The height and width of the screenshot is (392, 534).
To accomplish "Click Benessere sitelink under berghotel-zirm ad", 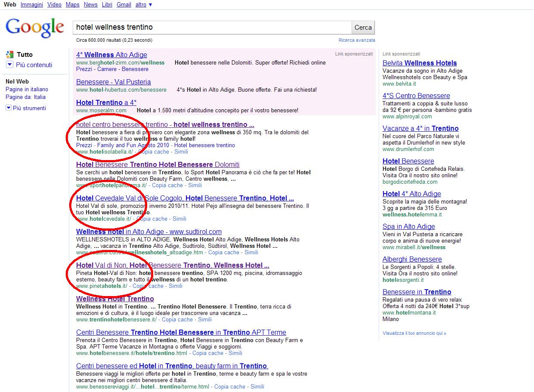I will click(x=135, y=69).
